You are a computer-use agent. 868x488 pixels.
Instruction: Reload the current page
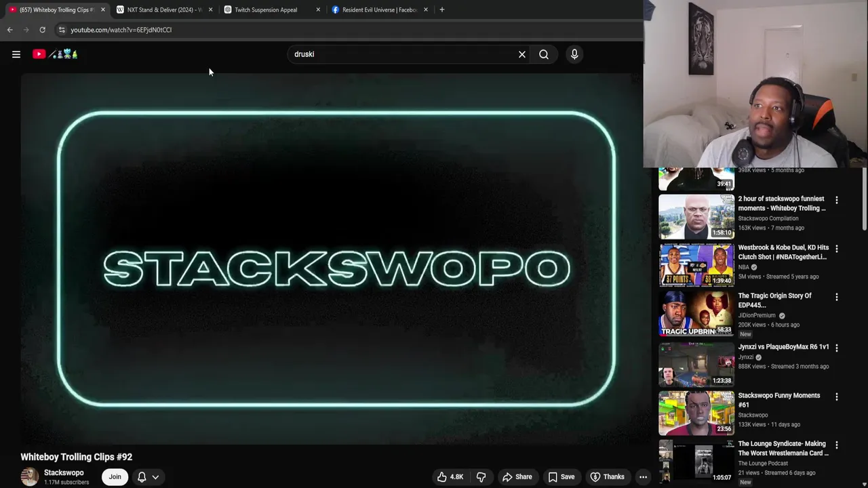tap(43, 30)
